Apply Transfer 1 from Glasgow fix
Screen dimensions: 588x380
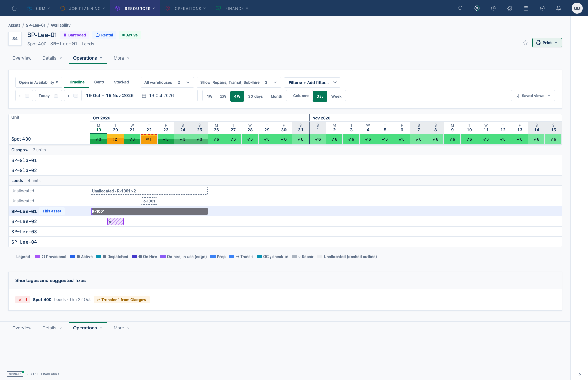coord(121,300)
